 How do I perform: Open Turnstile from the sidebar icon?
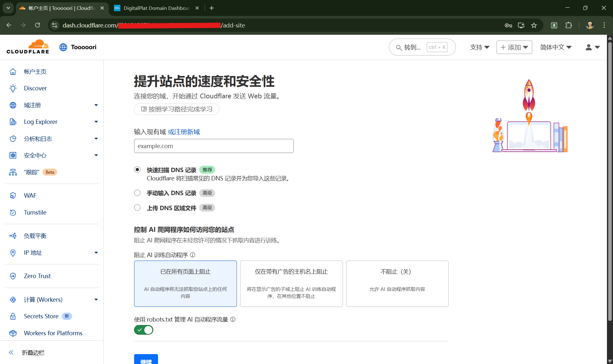[13, 212]
